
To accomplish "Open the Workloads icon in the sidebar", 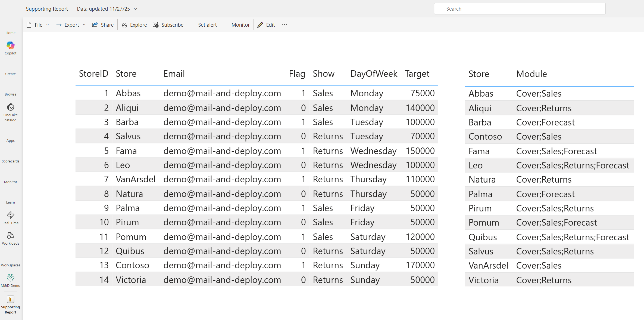I will [10, 236].
